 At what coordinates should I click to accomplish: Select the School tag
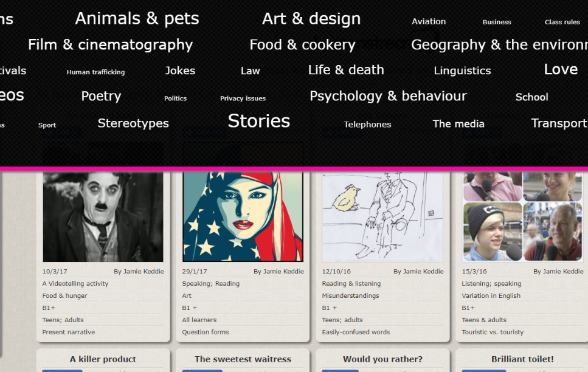pos(531,97)
